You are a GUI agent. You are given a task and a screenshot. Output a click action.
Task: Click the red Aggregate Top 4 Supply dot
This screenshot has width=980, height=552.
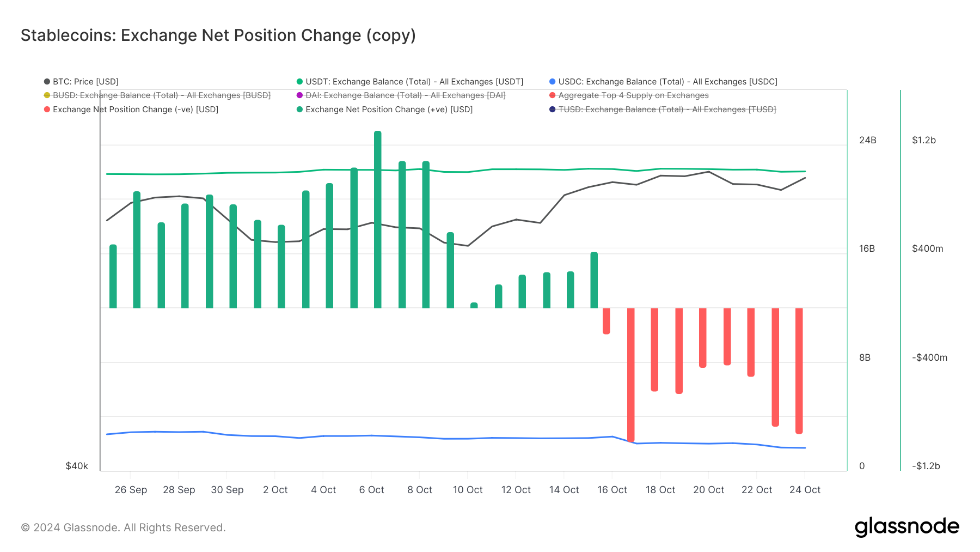coord(553,95)
